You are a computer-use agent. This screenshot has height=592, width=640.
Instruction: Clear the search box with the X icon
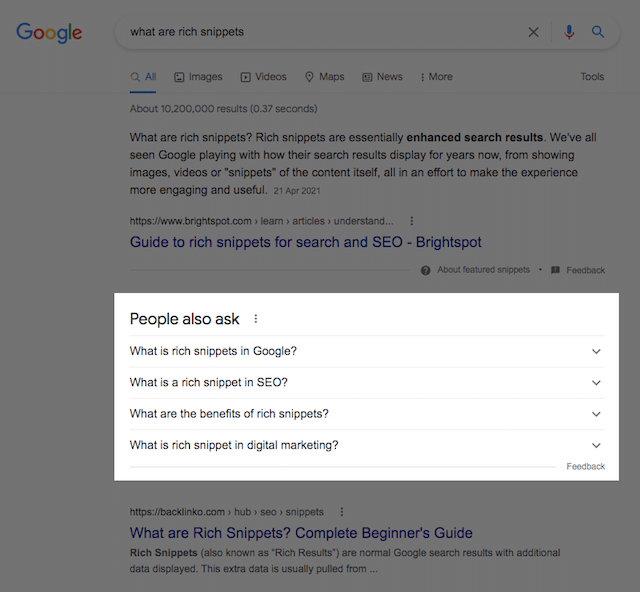click(x=534, y=32)
